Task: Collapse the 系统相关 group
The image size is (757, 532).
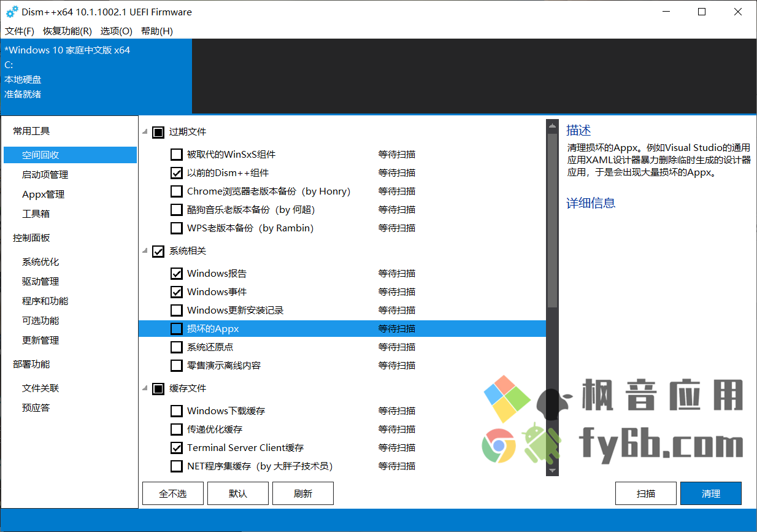Action: [145, 251]
